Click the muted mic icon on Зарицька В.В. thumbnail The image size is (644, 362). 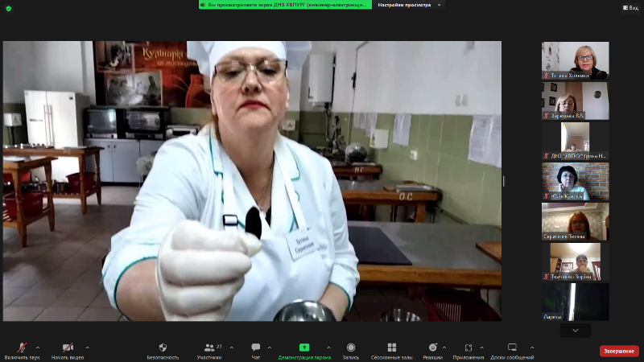click(547, 116)
